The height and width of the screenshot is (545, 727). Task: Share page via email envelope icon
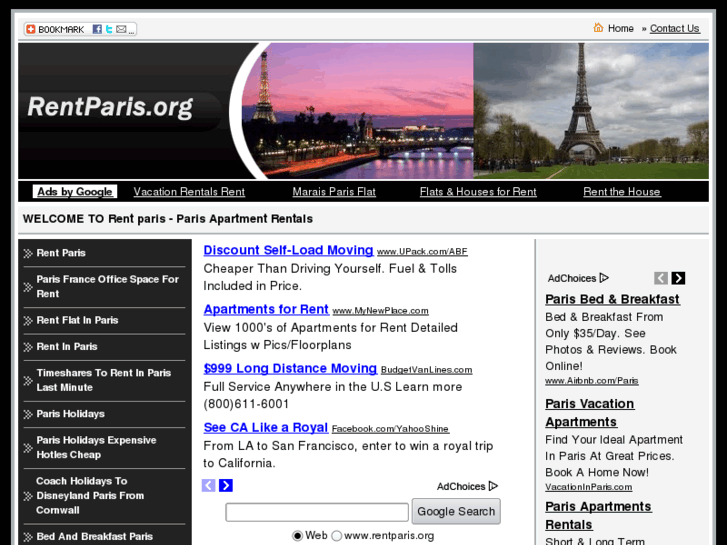121,29
